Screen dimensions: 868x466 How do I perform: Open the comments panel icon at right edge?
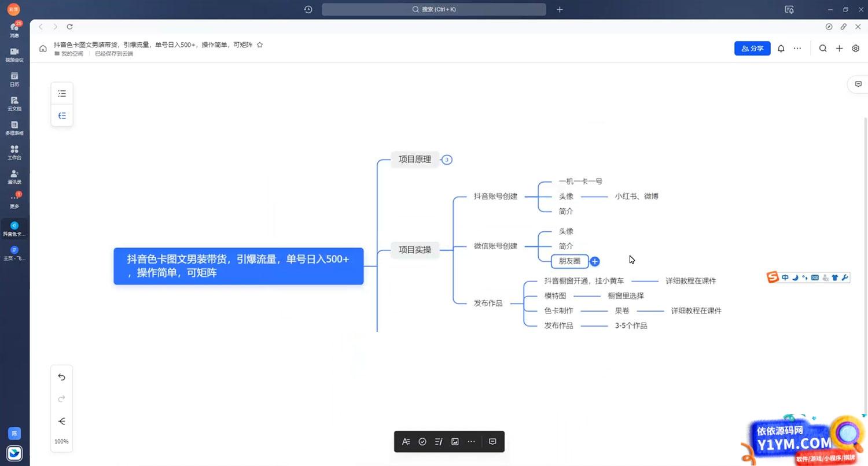pyautogui.click(x=858, y=84)
